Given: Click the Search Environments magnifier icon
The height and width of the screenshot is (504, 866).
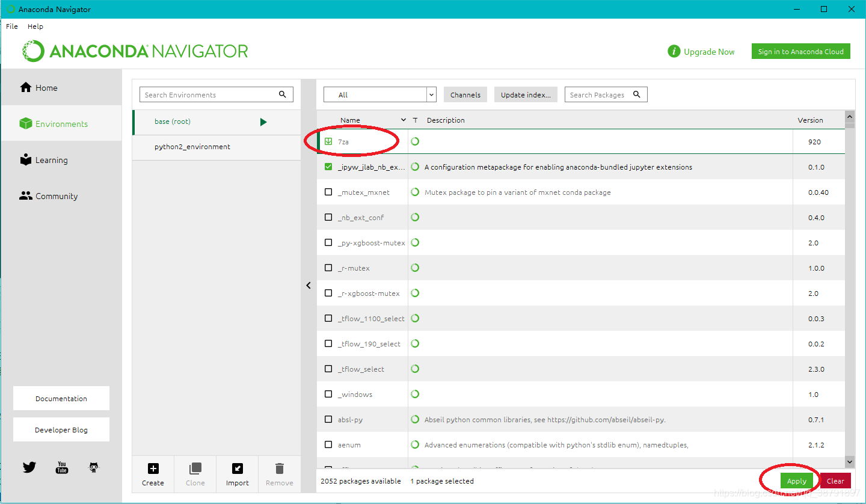Looking at the screenshot, I should [283, 94].
